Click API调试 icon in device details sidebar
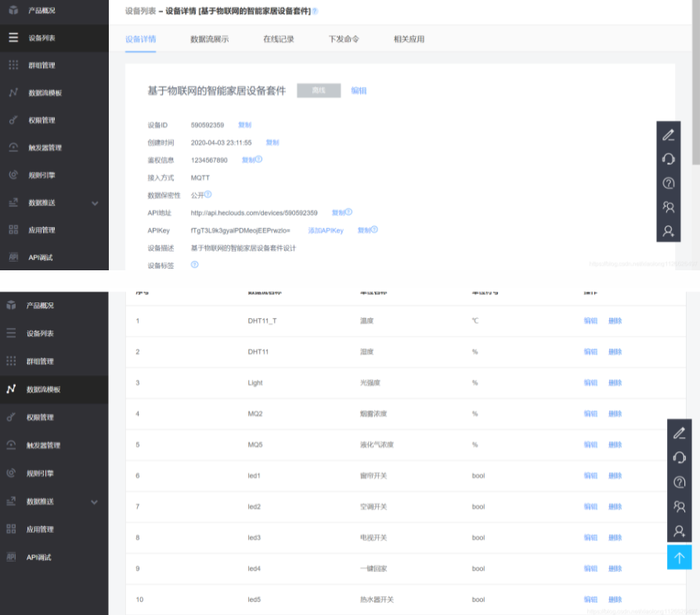700x615 pixels. [13, 257]
